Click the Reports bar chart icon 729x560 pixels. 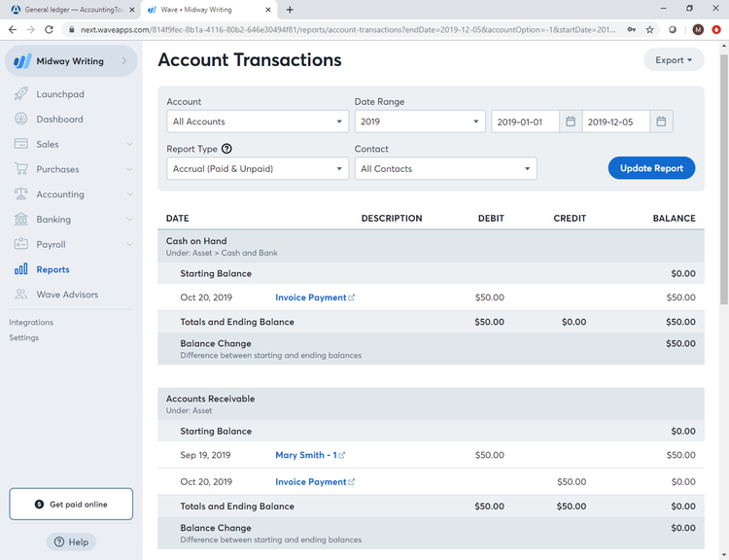point(21,269)
